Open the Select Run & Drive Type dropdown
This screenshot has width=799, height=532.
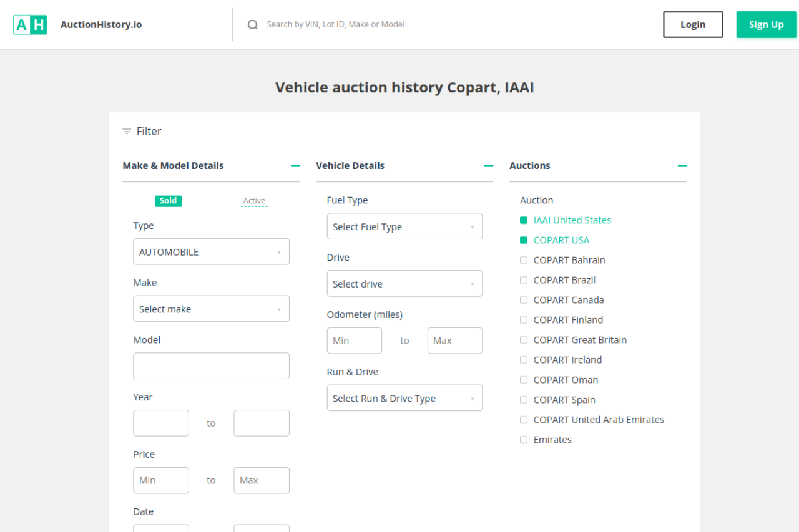(404, 398)
